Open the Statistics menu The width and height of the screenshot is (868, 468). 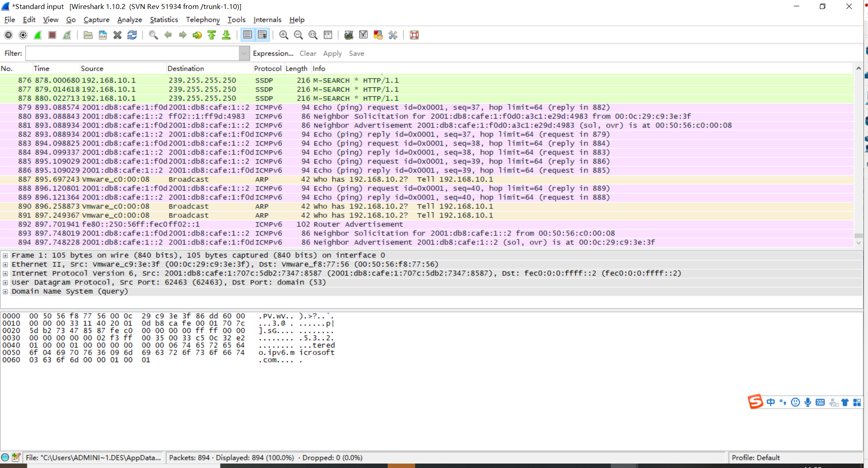coord(163,20)
